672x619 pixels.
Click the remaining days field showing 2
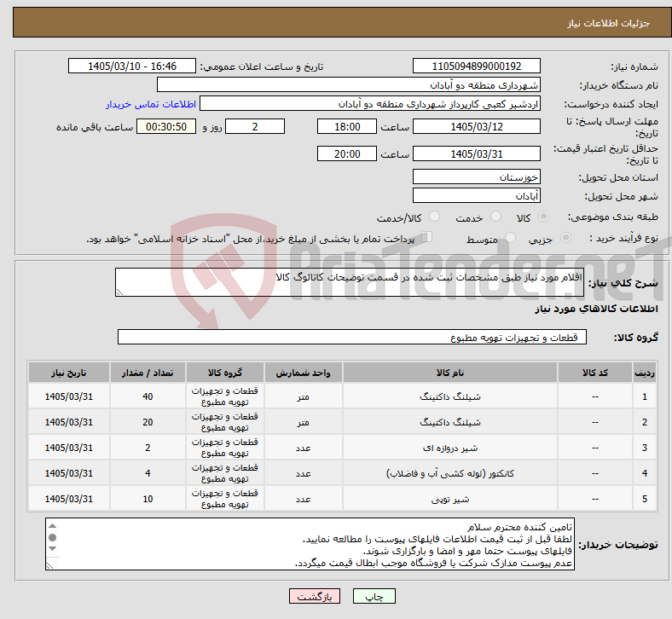tap(255, 127)
